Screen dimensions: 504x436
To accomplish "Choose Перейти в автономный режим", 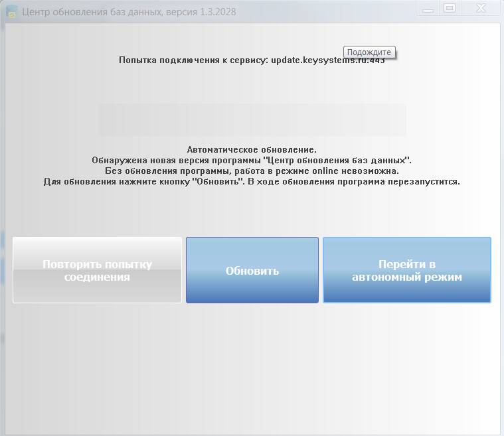I will 406,270.
